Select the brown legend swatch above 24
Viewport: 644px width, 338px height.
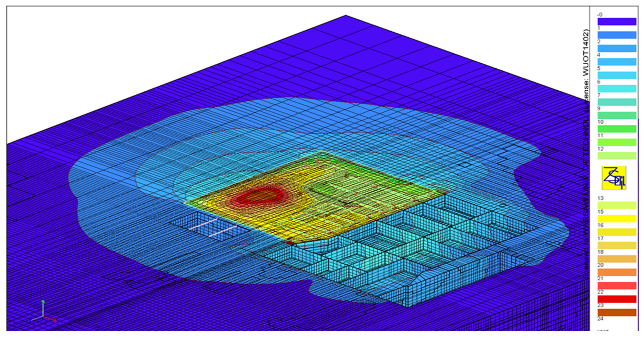(617, 313)
